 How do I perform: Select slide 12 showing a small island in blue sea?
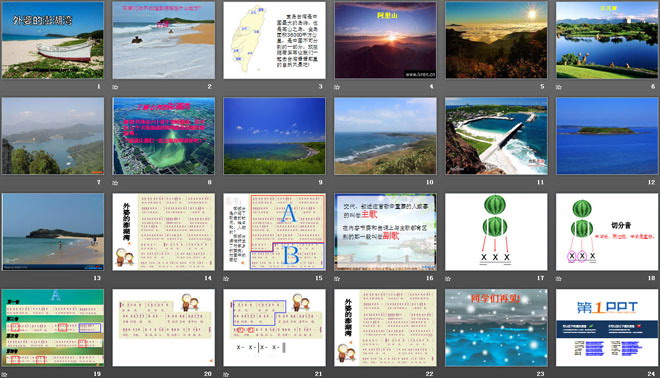point(607,136)
